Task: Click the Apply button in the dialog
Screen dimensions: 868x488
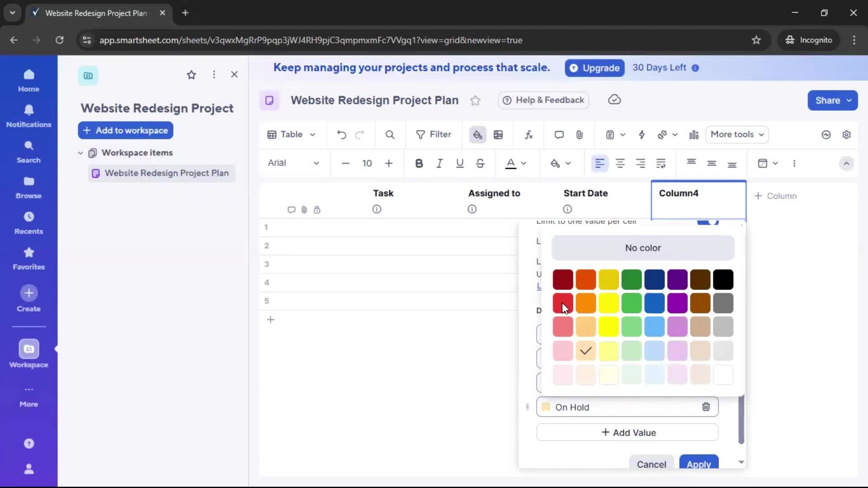Action: (698, 465)
